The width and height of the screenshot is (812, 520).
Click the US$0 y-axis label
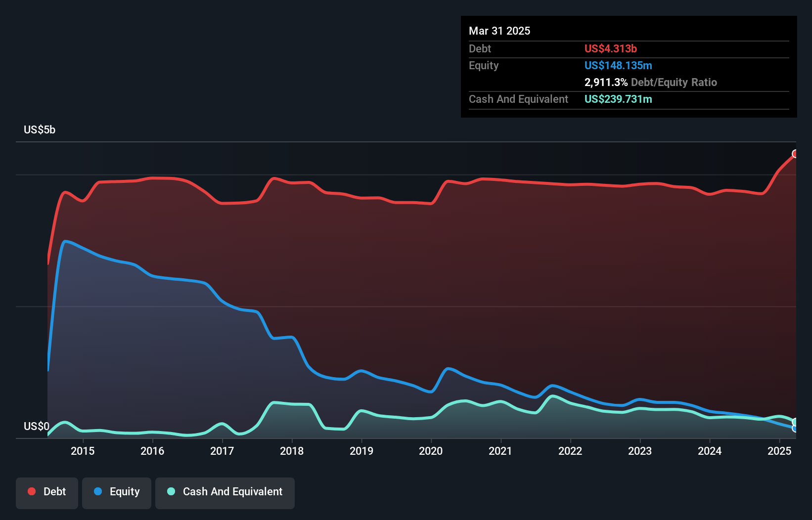click(37, 427)
